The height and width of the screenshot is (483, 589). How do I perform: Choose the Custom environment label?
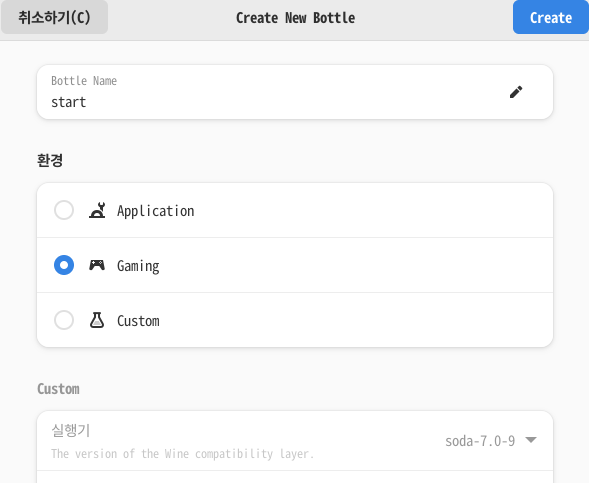point(138,321)
